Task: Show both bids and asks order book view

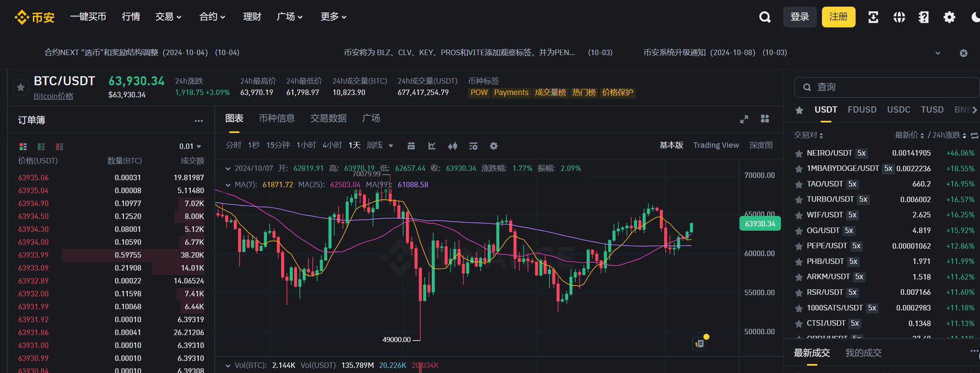Action: [23, 147]
